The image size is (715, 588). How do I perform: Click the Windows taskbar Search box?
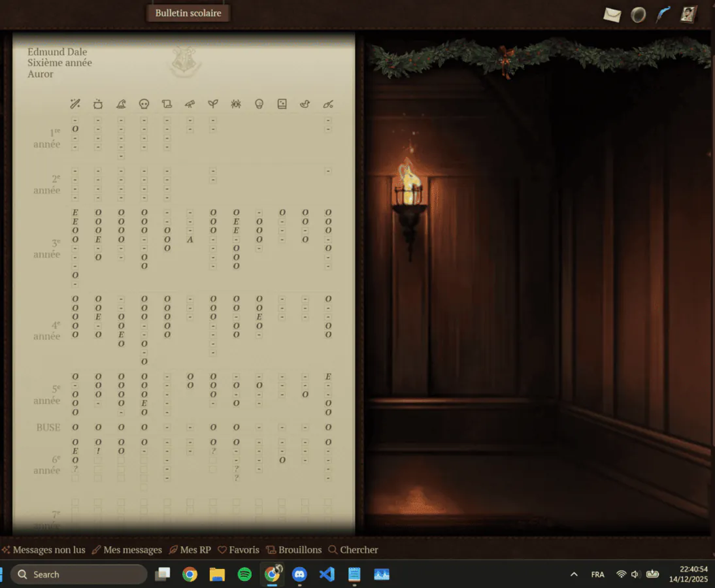click(79, 574)
